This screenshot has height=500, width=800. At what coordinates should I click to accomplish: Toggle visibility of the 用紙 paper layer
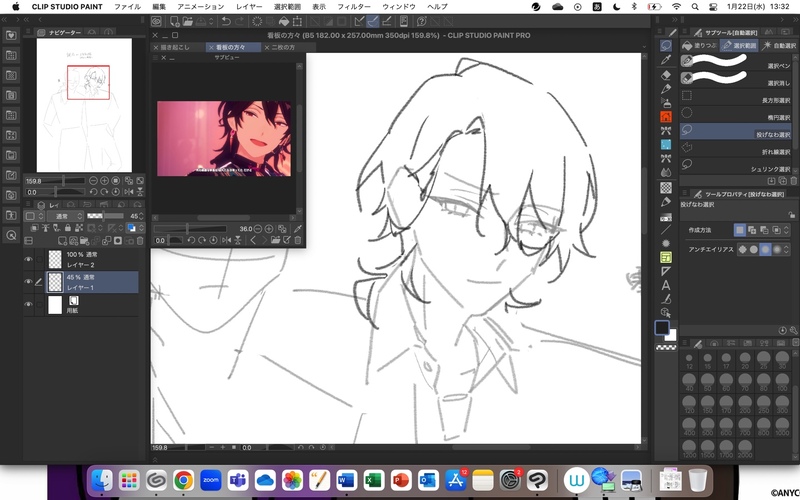pos(28,305)
